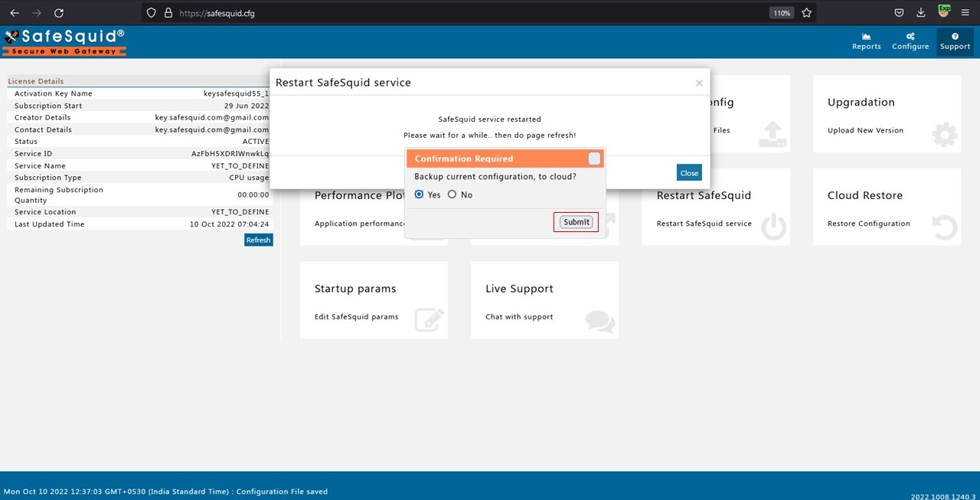Image resolution: width=980 pixels, height=500 pixels.
Task: Click the remaining quantity 00:00:00 value
Action: pyautogui.click(x=253, y=195)
